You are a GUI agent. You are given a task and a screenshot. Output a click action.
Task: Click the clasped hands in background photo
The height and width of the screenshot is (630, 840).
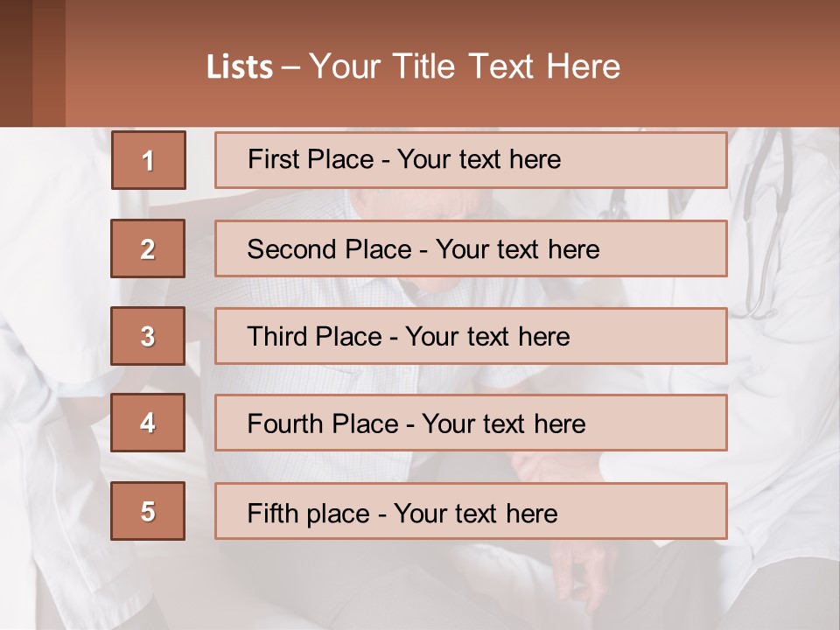569,560
